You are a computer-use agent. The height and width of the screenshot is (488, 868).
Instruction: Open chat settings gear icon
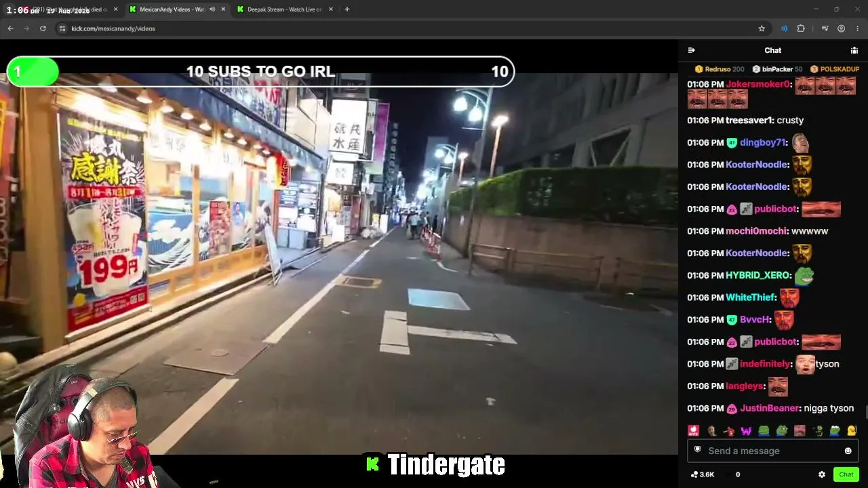[822, 474]
